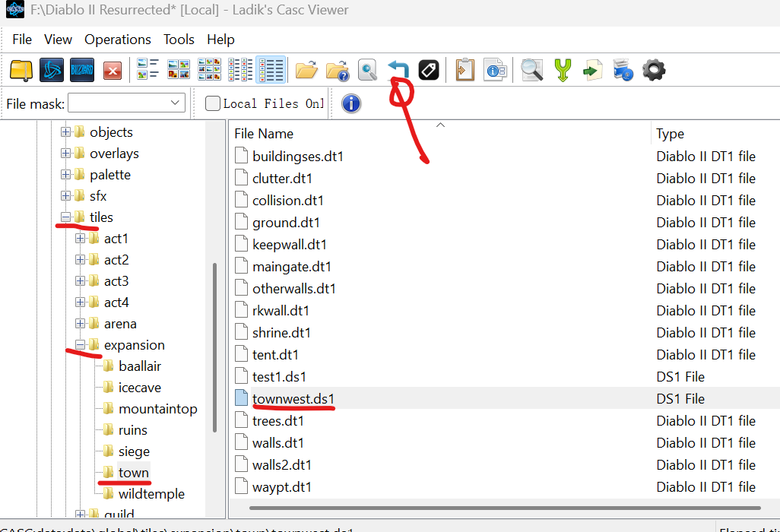Screen dimensions: 780x532
Task: Click the magnifier document toolbar icon
Action: [368, 70]
